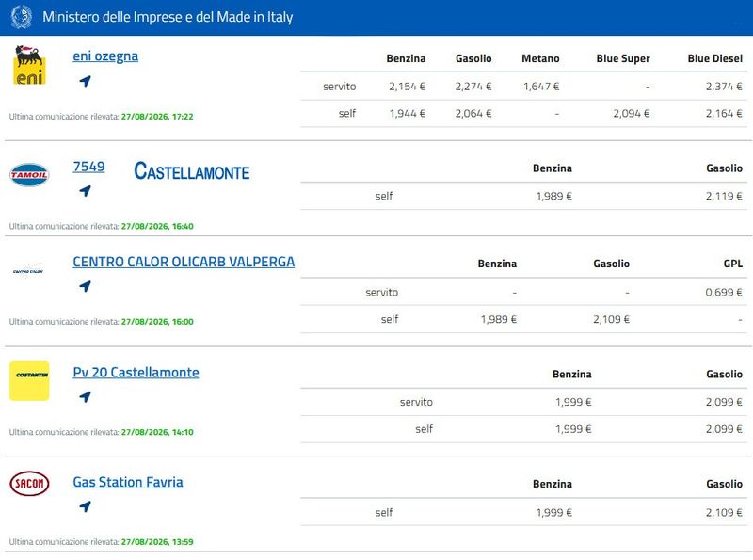
Task: Open the 7549 station link
Action: tap(88, 167)
